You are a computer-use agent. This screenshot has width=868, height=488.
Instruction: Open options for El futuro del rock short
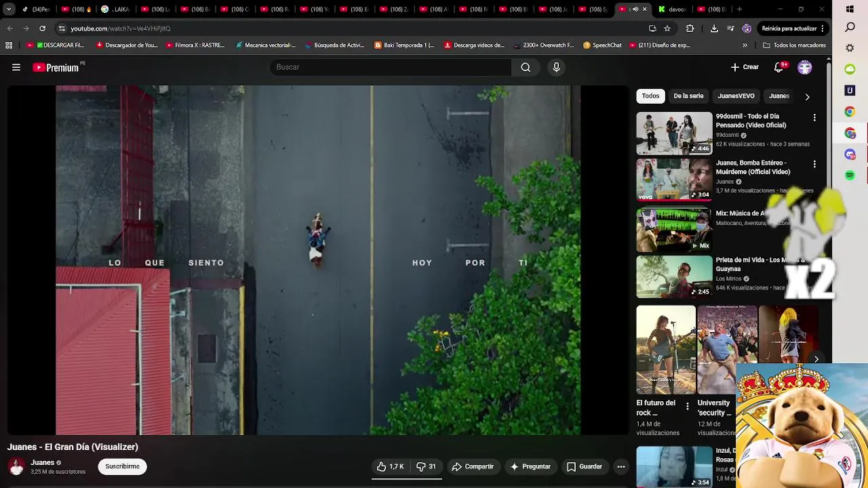(687, 407)
